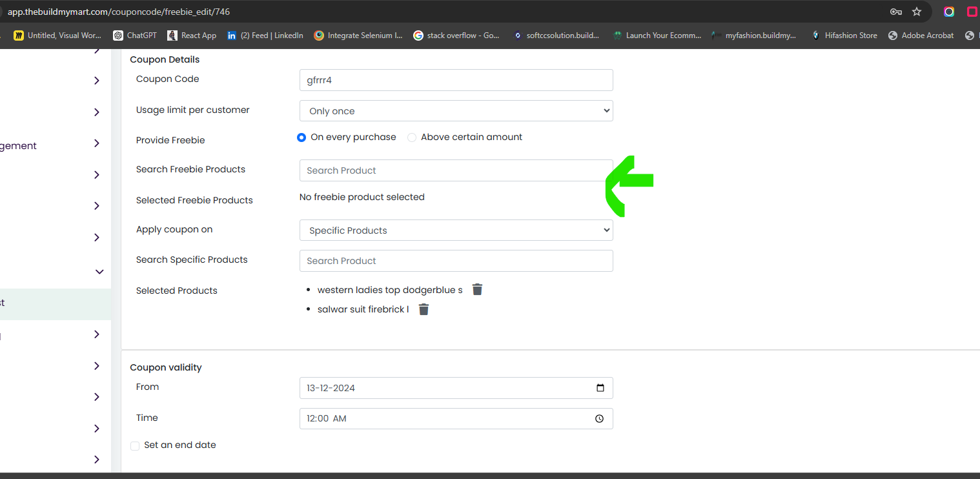The width and height of the screenshot is (980, 479).
Task: Open the Hifashion Store bookmark
Action: point(844,36)
